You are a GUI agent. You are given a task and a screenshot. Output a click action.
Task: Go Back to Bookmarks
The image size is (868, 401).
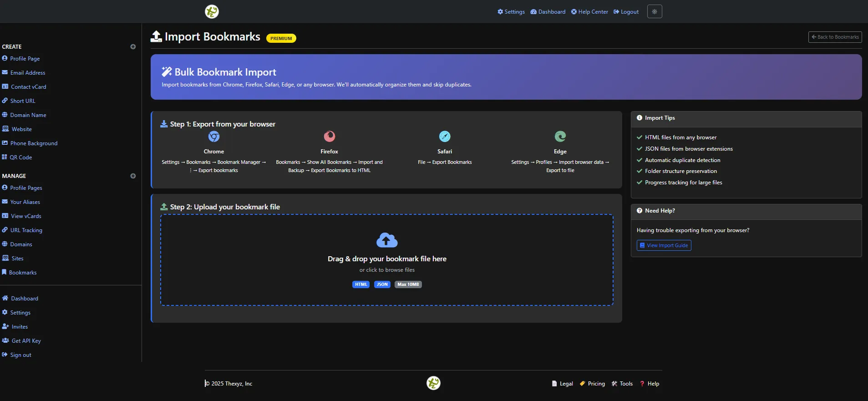(x=835, y=37)
